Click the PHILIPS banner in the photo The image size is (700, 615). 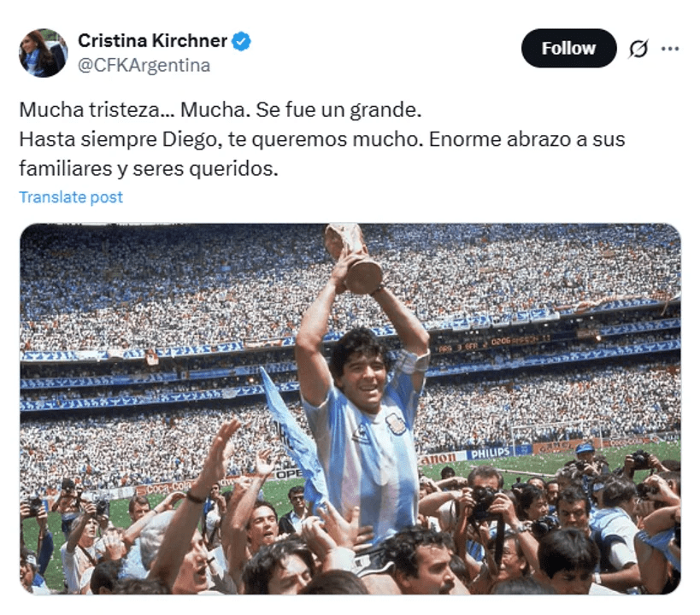[x=491, y=453]
